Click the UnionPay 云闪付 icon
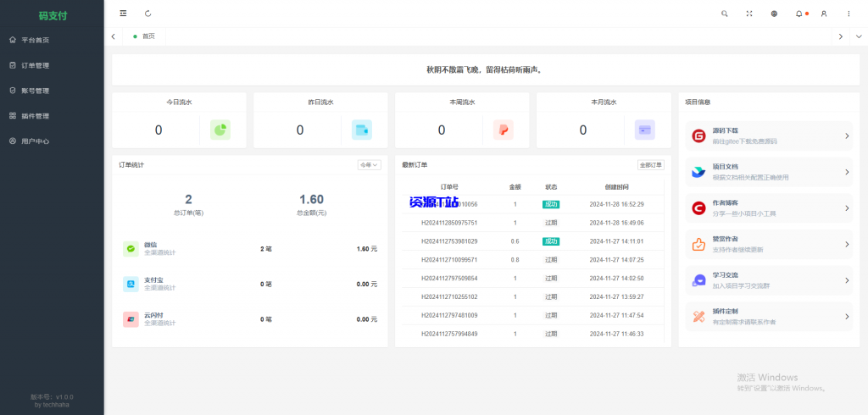 (x=131, y=319)
